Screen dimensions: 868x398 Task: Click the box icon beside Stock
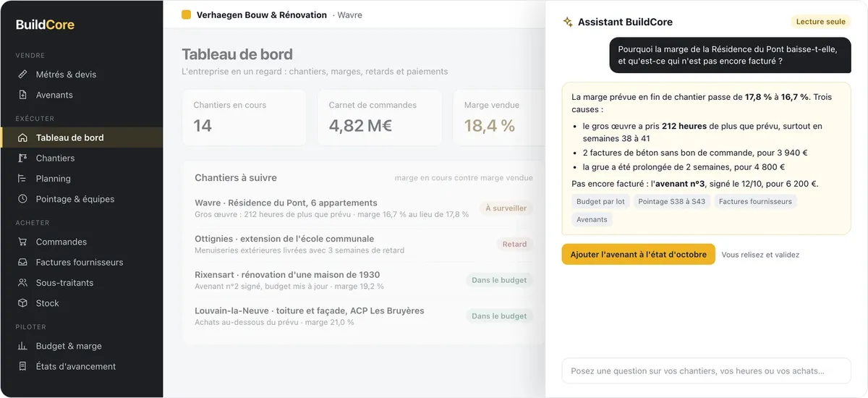[x=22, y=303]
